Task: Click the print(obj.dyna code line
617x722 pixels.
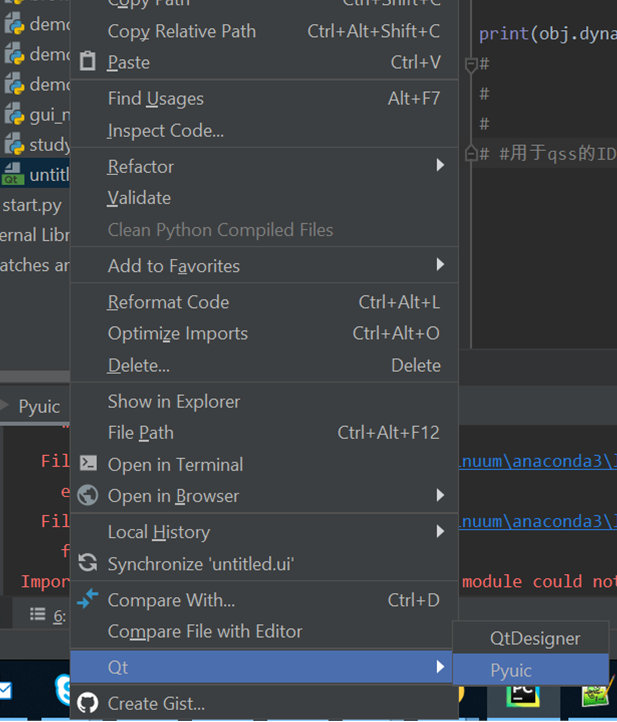Action: coord(547,34)
